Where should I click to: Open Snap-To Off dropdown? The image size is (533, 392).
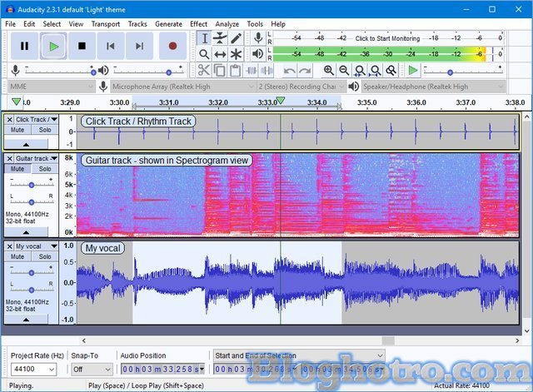coord(92,370)
